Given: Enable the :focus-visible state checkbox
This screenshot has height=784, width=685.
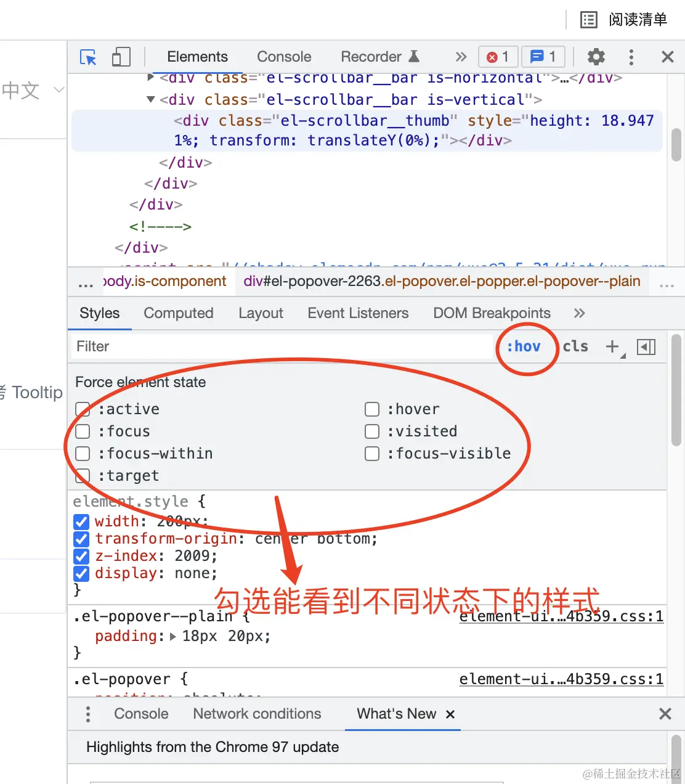Looking at the screenshot, I should (x=372, y=454).
